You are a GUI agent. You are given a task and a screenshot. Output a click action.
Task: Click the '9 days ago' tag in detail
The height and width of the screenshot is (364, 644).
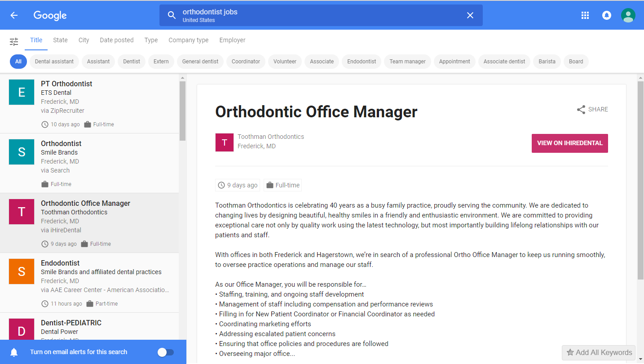[x=238, y=185]
